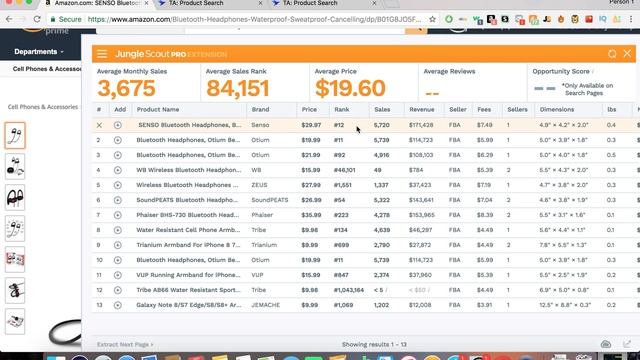Screen dimensions: 640x360
Task: Select the first headphone product thumbnail
Action: (15, 135)
